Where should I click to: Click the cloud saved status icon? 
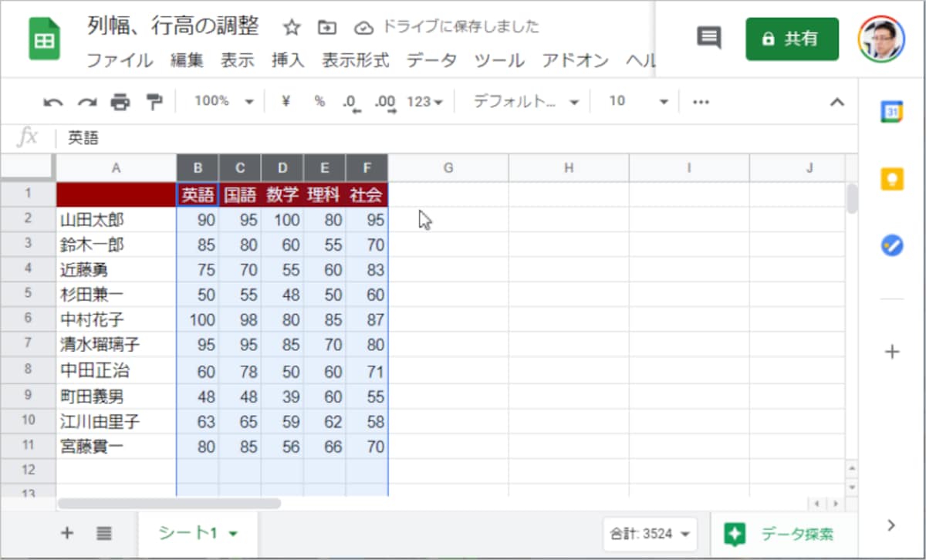(x=363, y=28)
